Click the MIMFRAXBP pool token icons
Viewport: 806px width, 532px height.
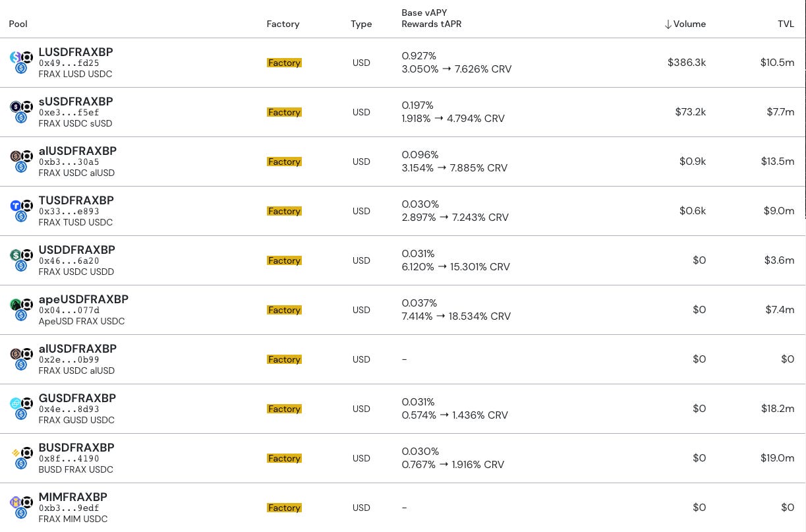[x=21, y=508]
